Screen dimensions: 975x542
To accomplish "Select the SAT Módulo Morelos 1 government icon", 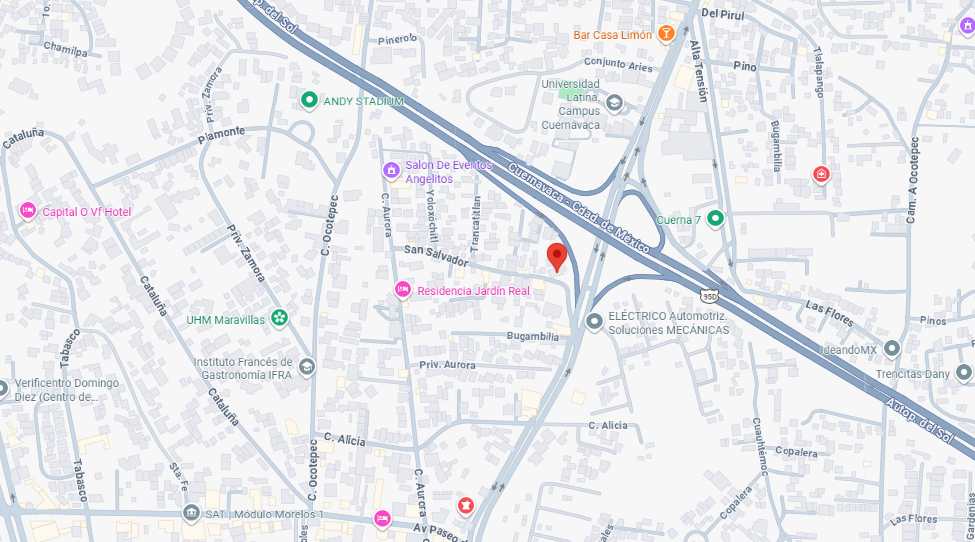I will 191,513.
